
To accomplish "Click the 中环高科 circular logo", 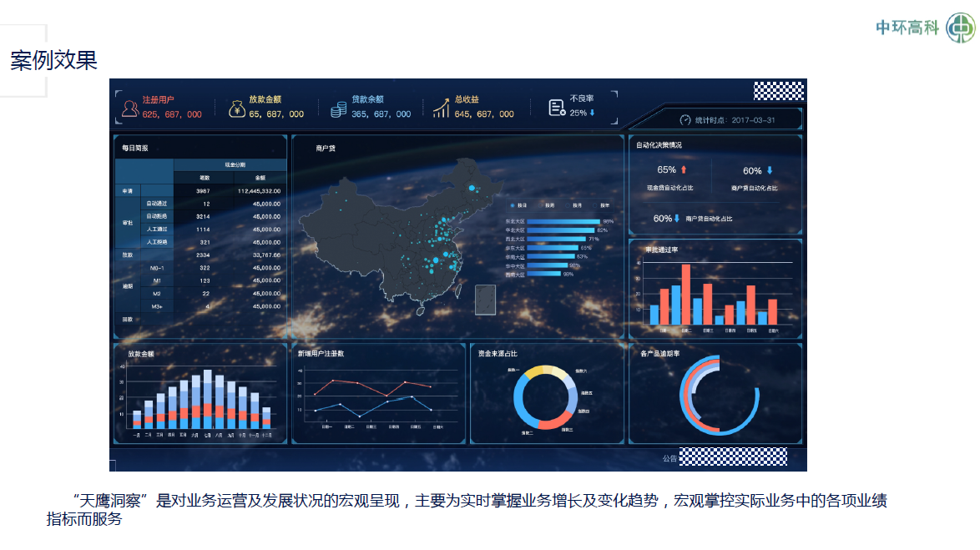I will (x=961, y=27).
